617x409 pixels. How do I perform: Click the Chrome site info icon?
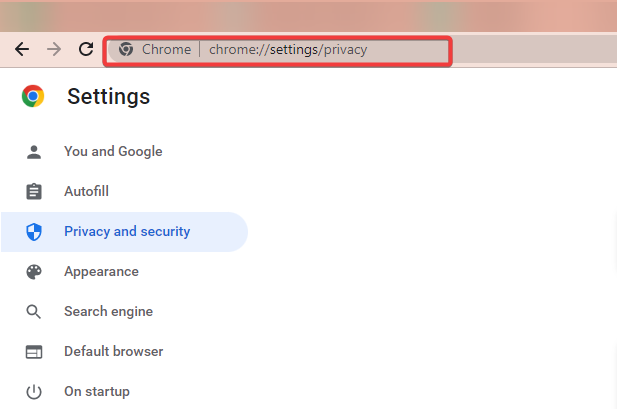tap(126, 49)
